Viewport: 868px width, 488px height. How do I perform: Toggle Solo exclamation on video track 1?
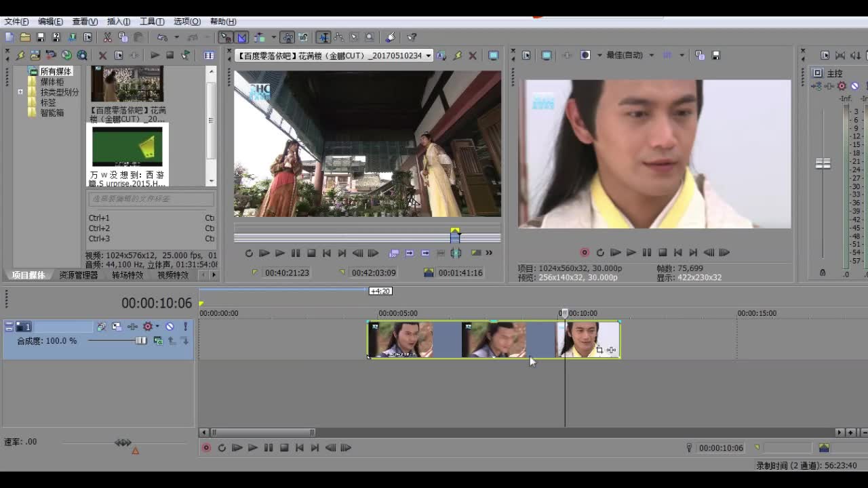pos(185,327)
